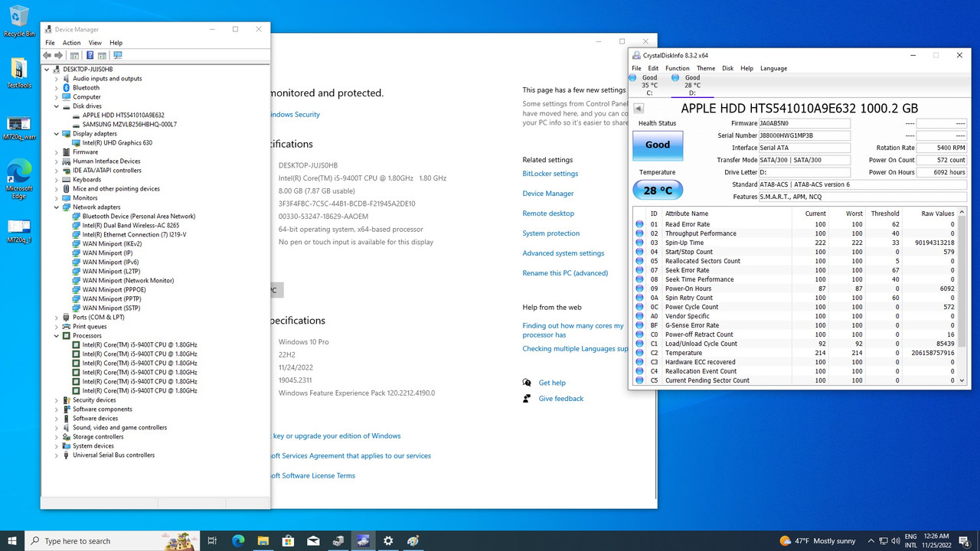Select the Power-On Hours attribute row
Image resolution: width=980 pixels, height=551 pixels.
[x=795, y=289]
